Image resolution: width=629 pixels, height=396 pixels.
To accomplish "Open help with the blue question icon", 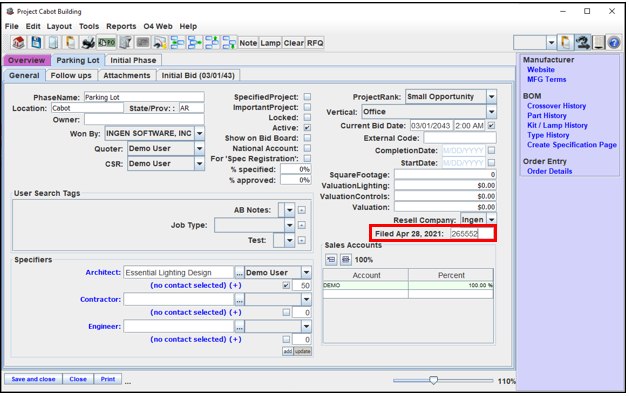I will point(614,43).
